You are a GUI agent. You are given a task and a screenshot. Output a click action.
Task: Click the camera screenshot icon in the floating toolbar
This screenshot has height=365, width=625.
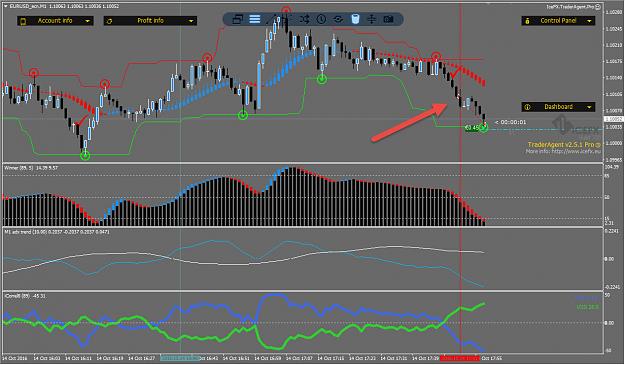(388, 19)
